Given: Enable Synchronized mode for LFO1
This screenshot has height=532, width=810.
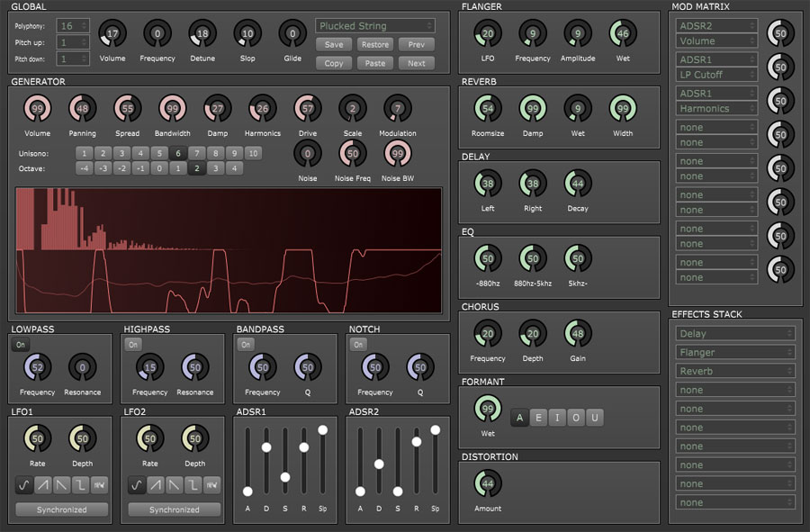Looking at the screenshot, I should pos(60,509).
